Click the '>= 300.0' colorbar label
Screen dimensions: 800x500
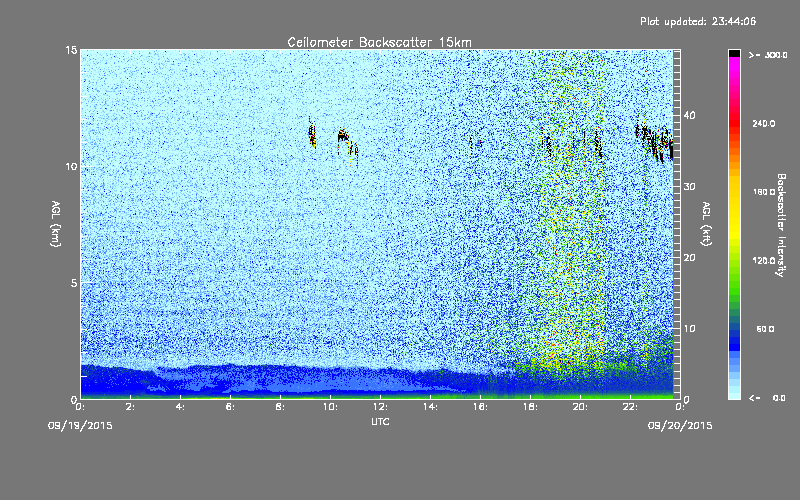click(768, 55)
